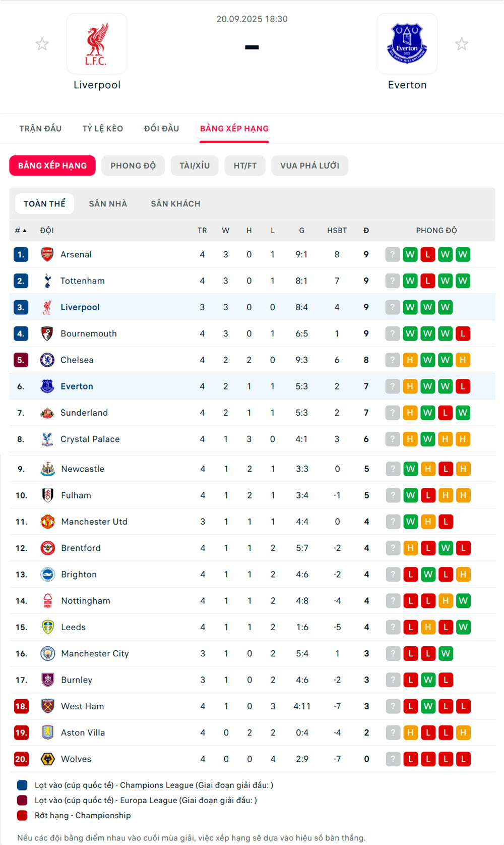Click the Liverpool club crest in the header

(x=97, y=44)
